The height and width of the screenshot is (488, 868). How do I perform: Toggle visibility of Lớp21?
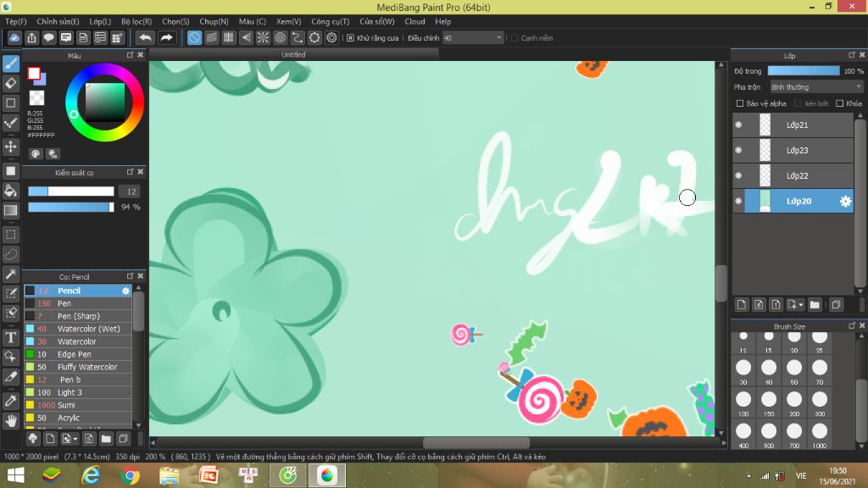(738, 125)
